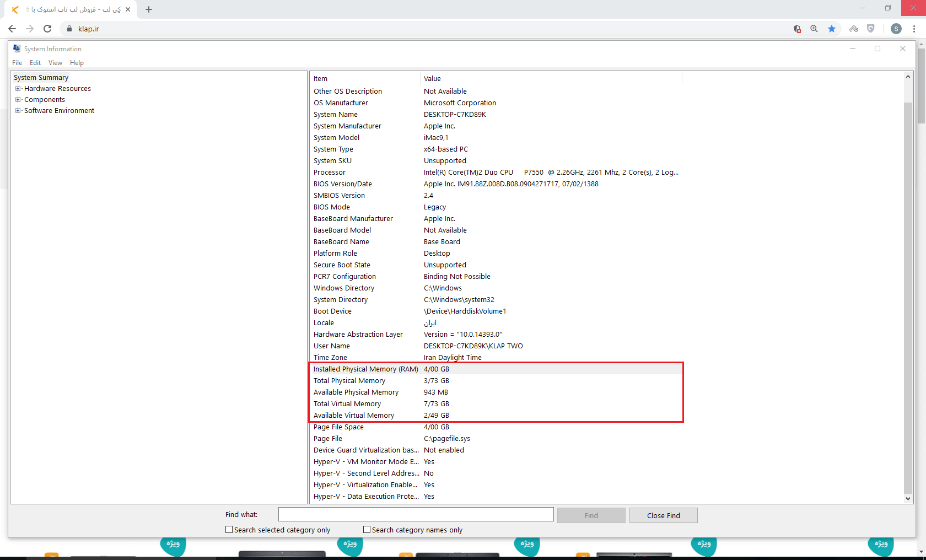926x560 pixels.
Task: Select the System Manufacturer row
Action: click(496, 126)
